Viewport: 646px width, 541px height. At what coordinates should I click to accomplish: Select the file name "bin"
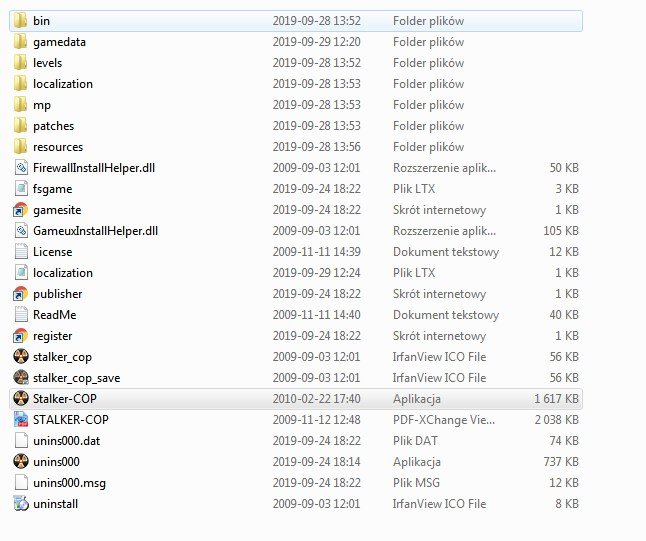[41, 21]
